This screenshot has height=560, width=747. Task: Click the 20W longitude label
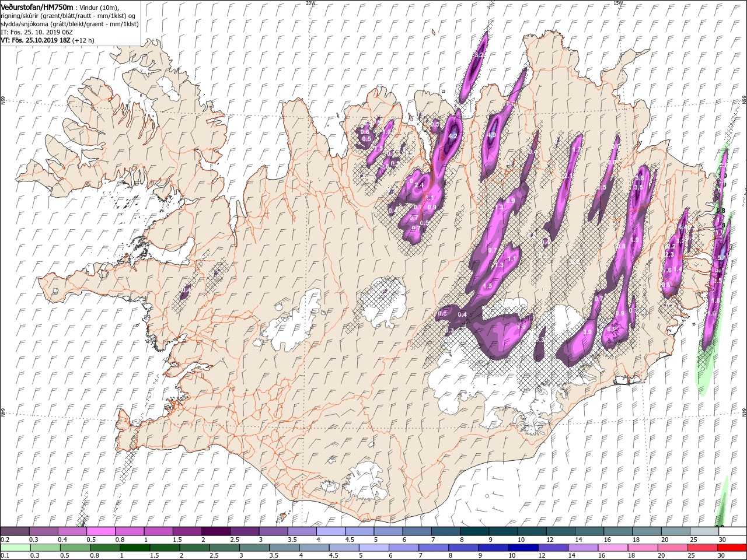310,3
